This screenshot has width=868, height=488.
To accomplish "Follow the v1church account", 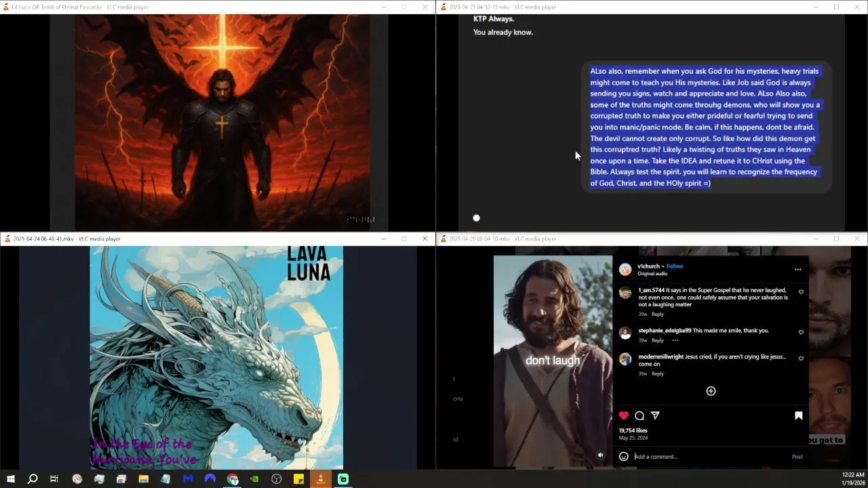I will tap(675, 266).
